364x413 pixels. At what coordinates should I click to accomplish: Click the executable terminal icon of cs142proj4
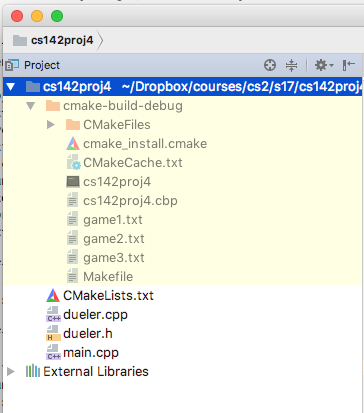73,182
